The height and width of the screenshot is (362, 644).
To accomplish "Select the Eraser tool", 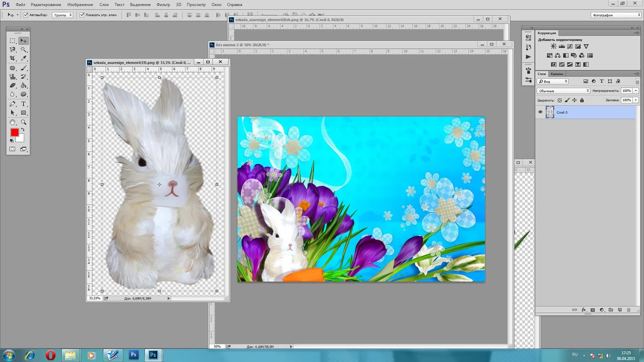I will coord(12,86).
